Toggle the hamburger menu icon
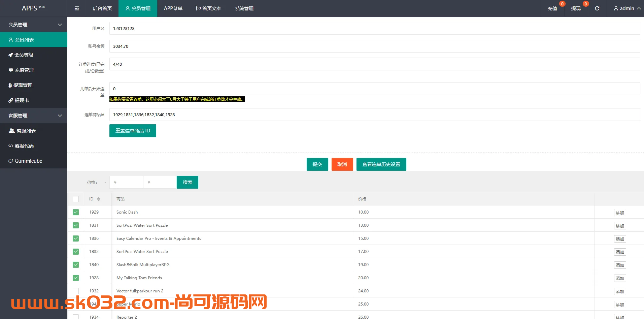 [x=76, y=8]
